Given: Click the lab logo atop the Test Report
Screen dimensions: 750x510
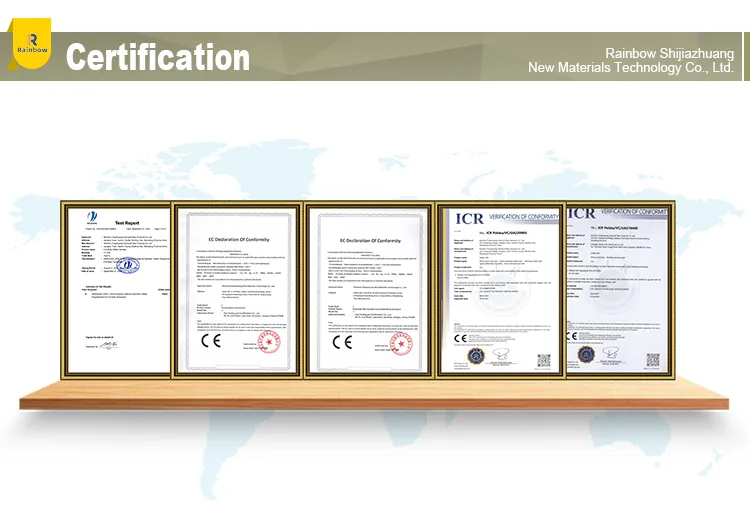Looking at the screenshot, I should 92,217.
